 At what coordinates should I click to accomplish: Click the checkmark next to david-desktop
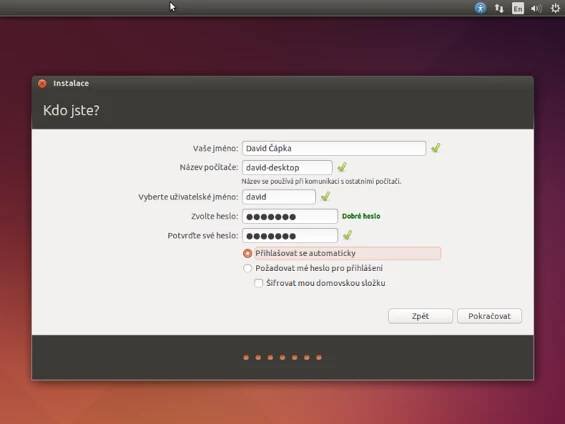coord(342,167)
